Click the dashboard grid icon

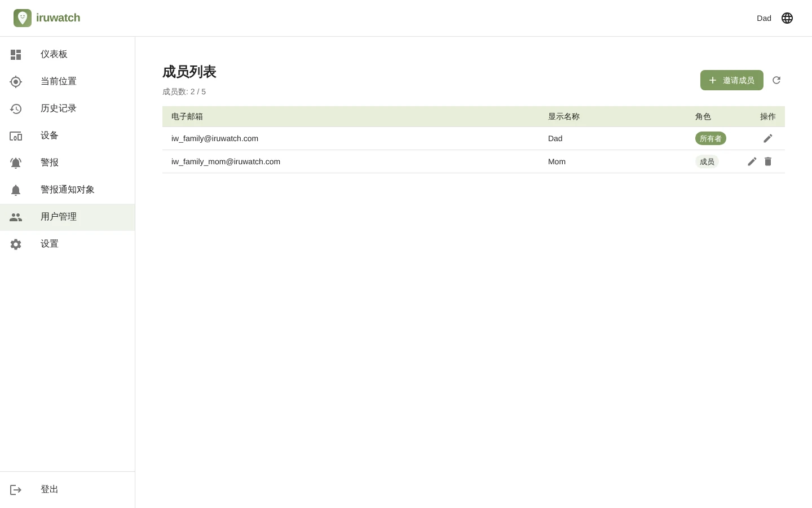16,55
